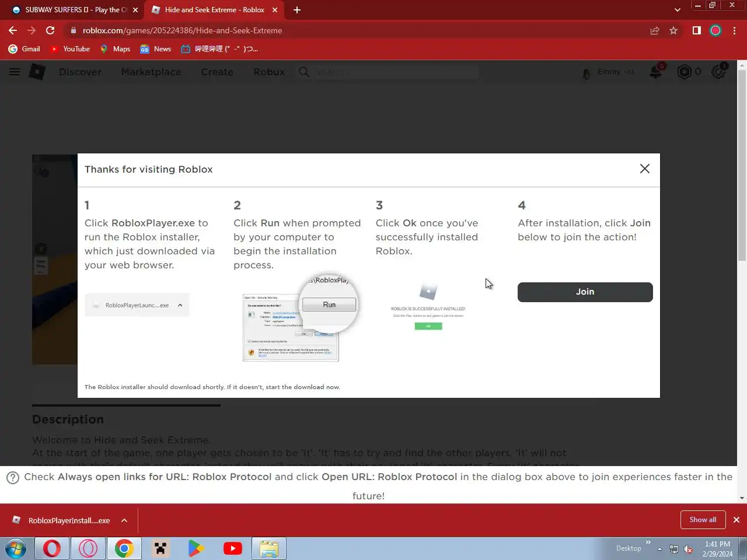
Task: Open the YouTube bookmark
Action: click(x=70, y=49)
